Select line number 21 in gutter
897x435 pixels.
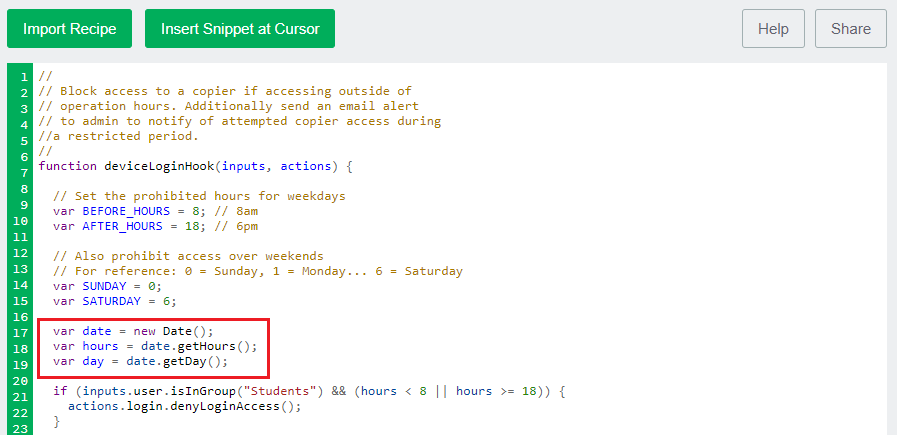(x=20, y=397)
